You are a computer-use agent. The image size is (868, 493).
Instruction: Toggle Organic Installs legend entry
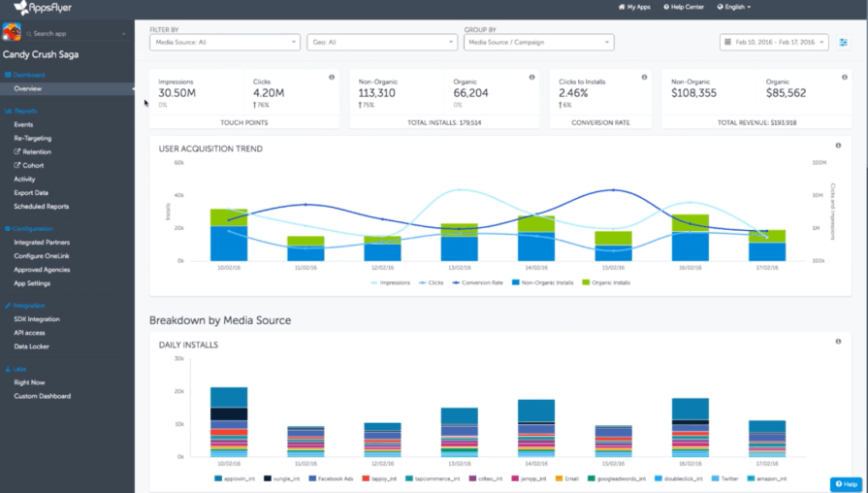[x=606, y=282]
